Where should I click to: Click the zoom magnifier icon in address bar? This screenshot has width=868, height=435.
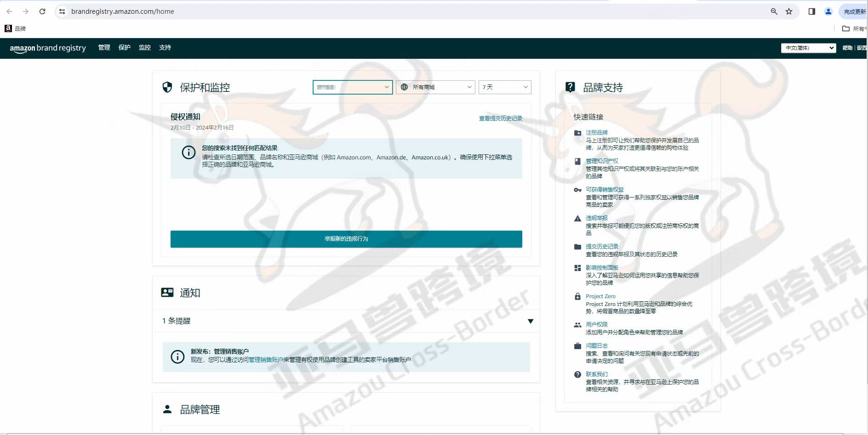(x=774, y=11)
